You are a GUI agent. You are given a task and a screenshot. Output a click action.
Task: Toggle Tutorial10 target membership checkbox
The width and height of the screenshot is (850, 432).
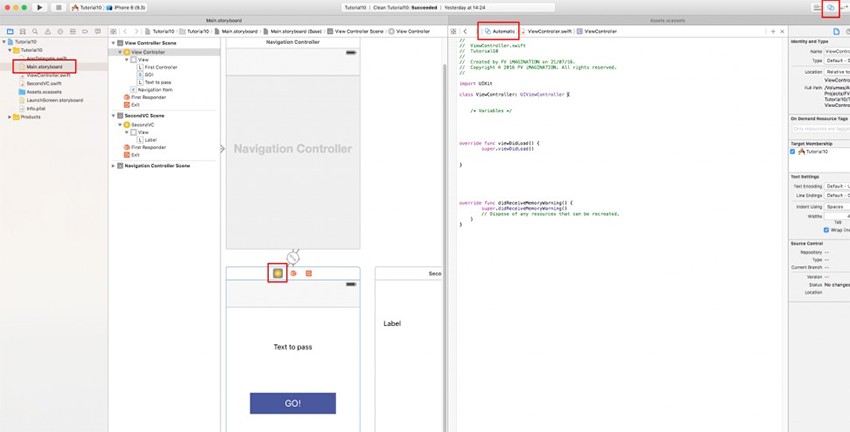click(793, 152)
